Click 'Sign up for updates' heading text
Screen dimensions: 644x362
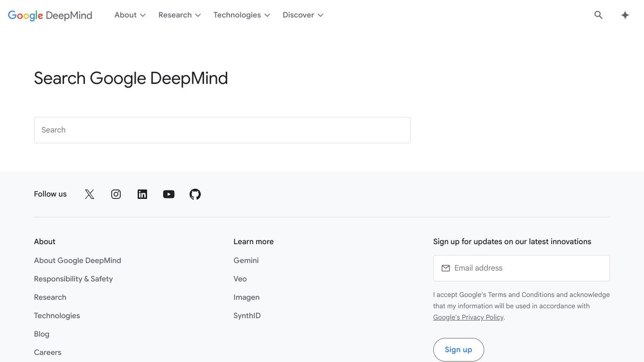tap(512, 242)
